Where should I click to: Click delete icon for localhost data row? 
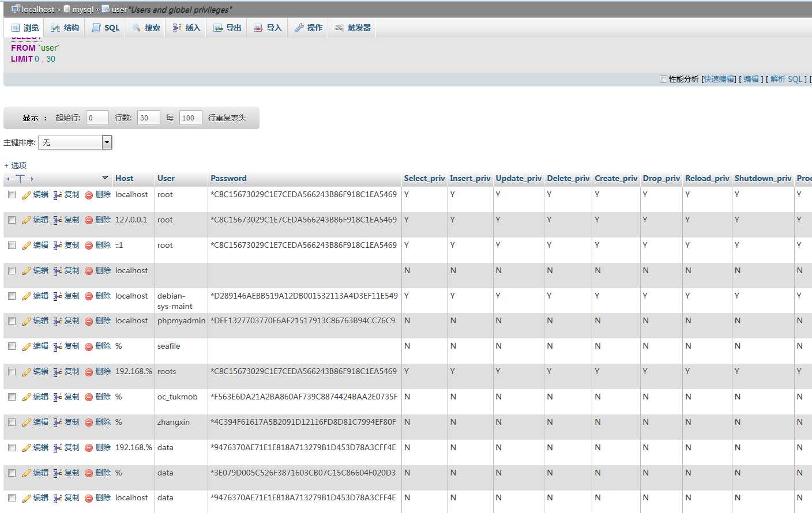tap(89, 499)
